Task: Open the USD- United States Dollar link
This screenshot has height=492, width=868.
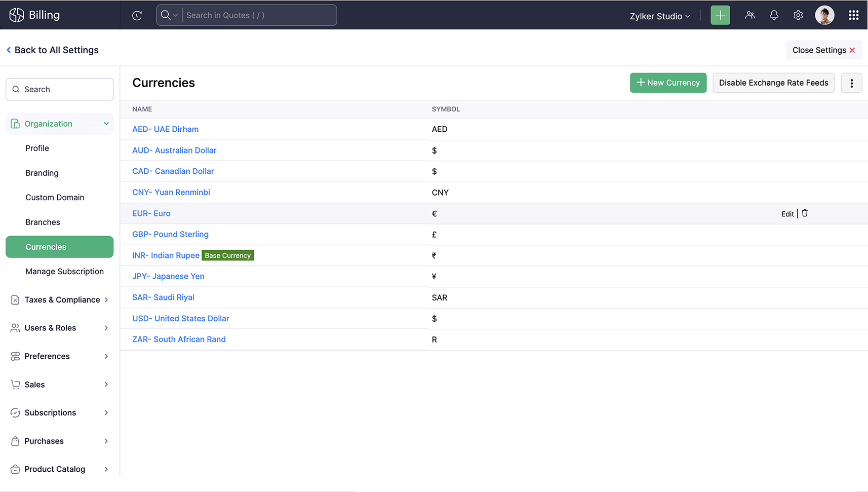Action: [x=181, y=319]
